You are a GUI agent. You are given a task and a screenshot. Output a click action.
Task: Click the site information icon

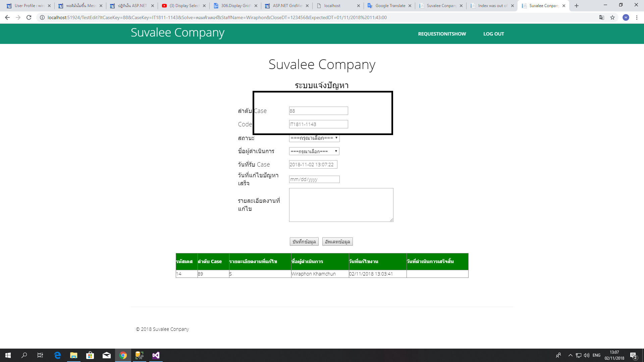[42, 17]
